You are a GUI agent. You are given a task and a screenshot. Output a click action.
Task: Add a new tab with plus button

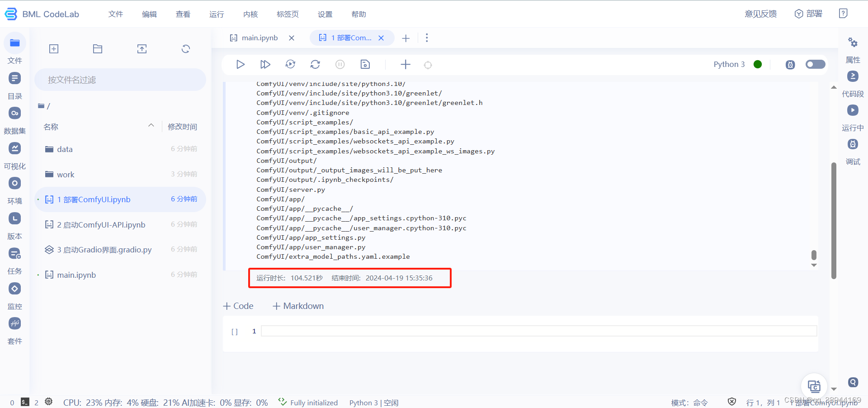point(406,38)
